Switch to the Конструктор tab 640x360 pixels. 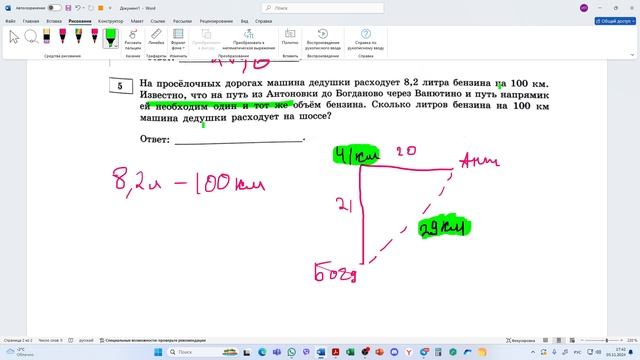tap(111, 21)
